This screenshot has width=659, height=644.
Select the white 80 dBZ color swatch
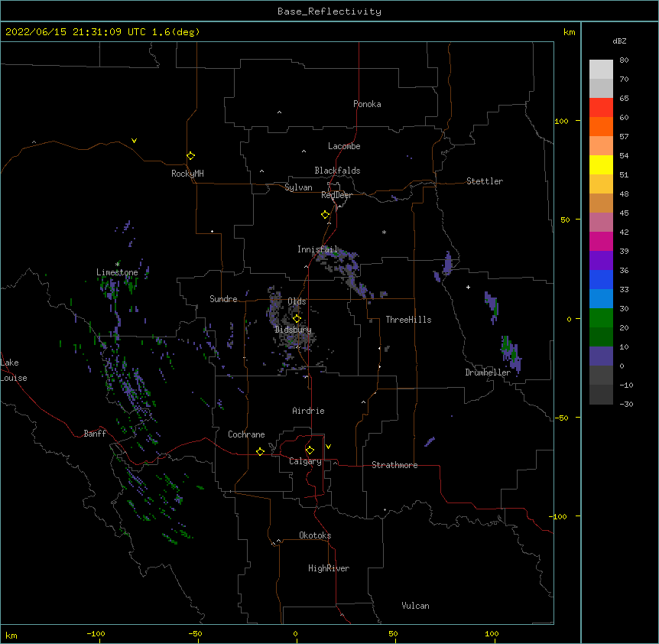pos(601,70)
